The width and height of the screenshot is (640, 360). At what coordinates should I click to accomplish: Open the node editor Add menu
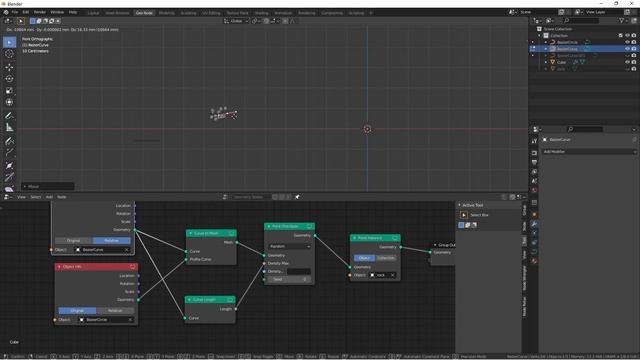(x=49, y=197)
